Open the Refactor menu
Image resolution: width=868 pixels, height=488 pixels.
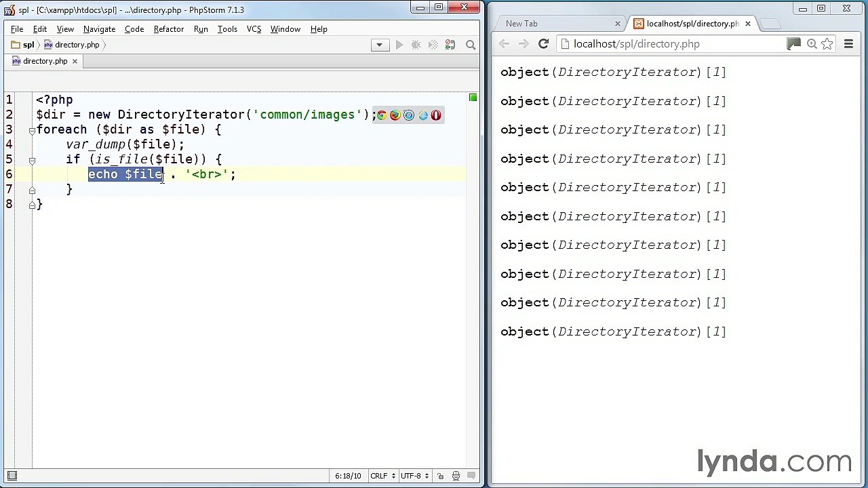point(169,29)
